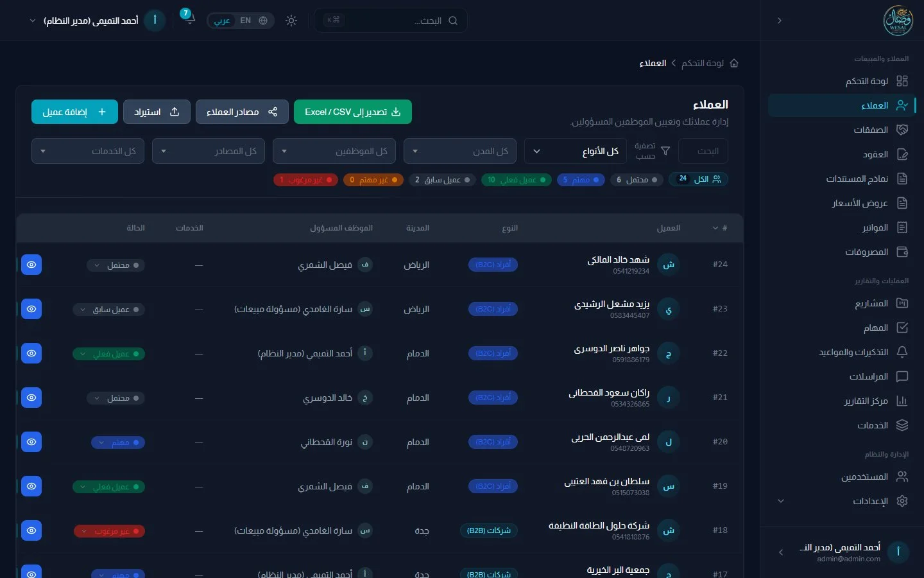
Task: Switch language to EN
Action: (x=245, y=21)
